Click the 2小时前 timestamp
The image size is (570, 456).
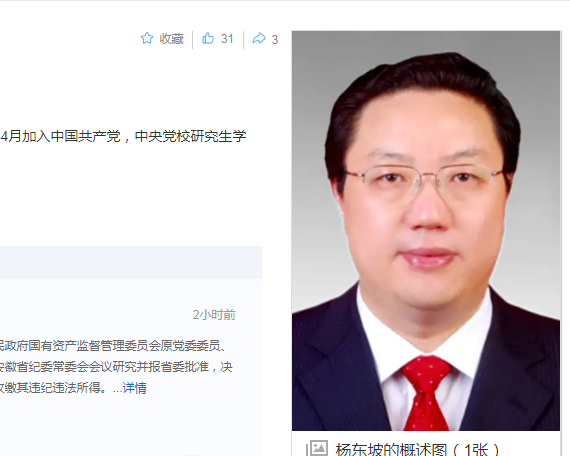pyautogui.click(x=214, y=315)
